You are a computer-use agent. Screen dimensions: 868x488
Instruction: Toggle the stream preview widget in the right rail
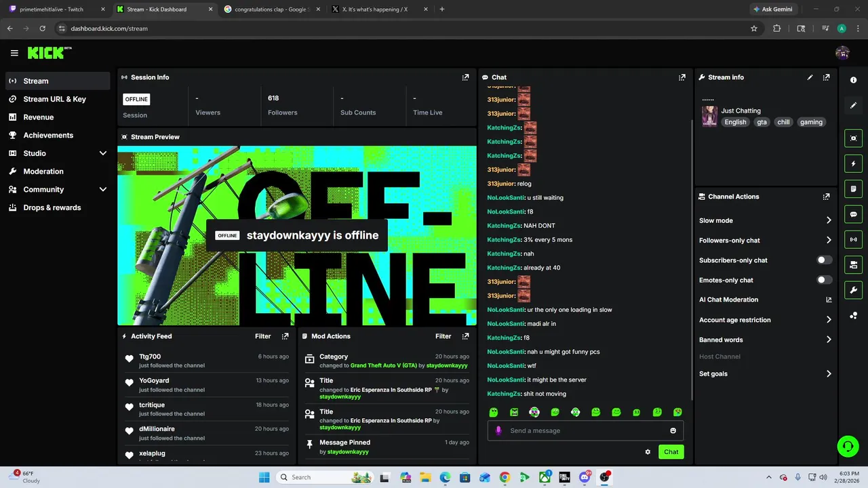[853, 138]
